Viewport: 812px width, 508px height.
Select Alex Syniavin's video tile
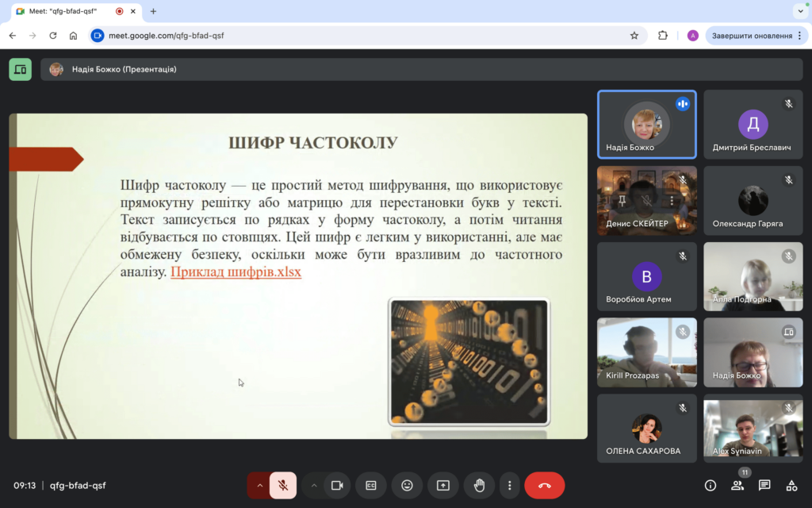point(753,428)
